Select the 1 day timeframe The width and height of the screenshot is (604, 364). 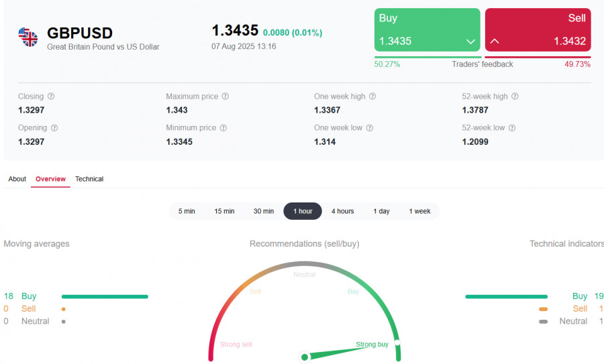pyautogui.click(x=381, y=211)
